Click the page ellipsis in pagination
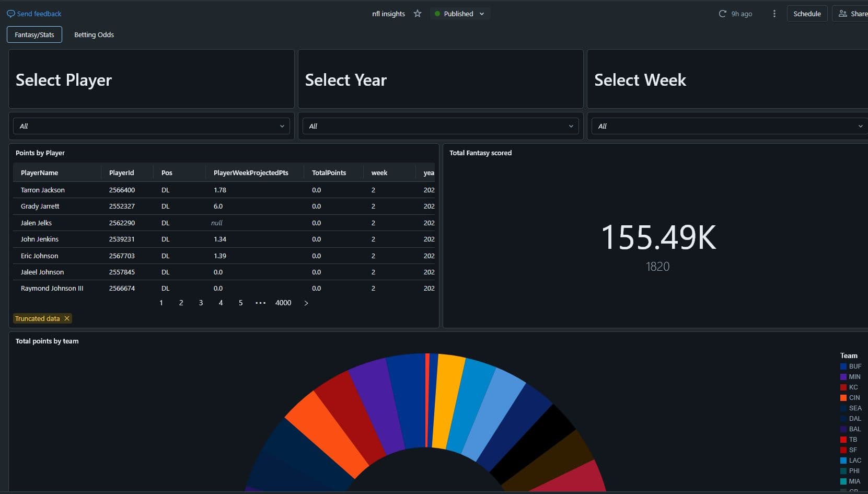 tap(260, 303)
